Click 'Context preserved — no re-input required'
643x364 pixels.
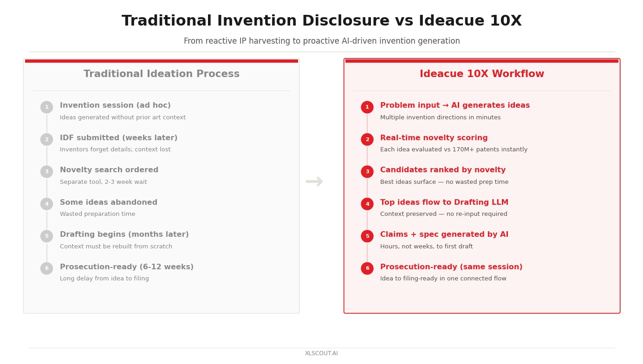(444, 214)
